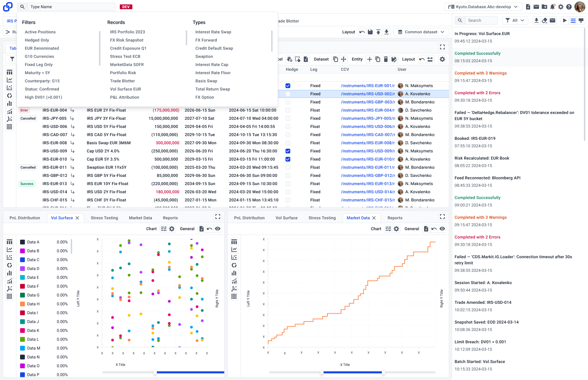Open Vol Surface chart settings gear

coord(172,229)
